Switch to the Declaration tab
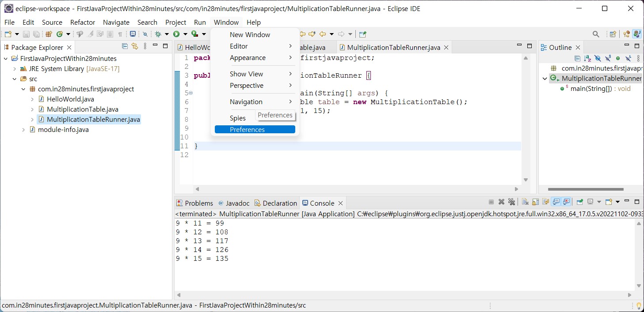644x312 pixels. coord(275,203)
